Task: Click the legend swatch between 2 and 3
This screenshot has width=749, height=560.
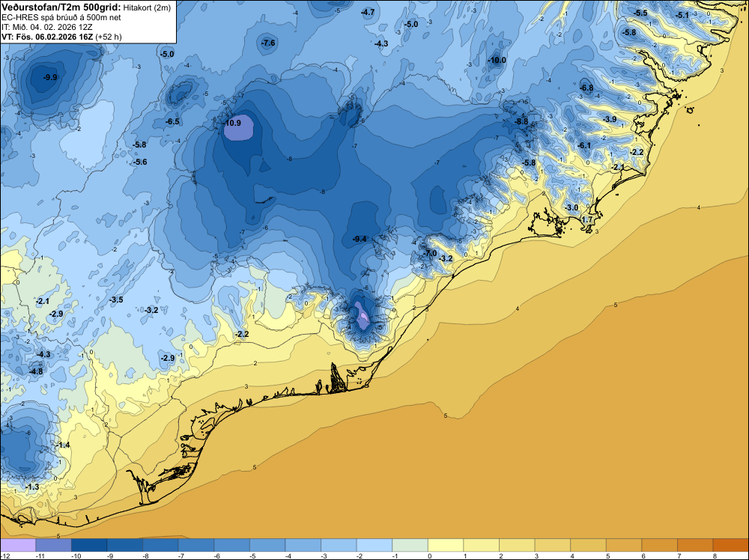Action: pyautogui.click(x=517, y=545)
